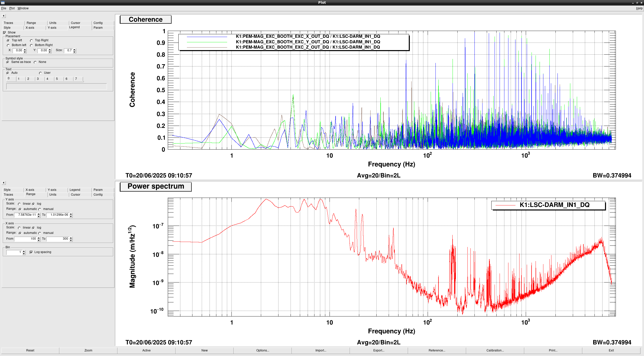
Task: Increase the Bin value
Action: pos(24,251)
